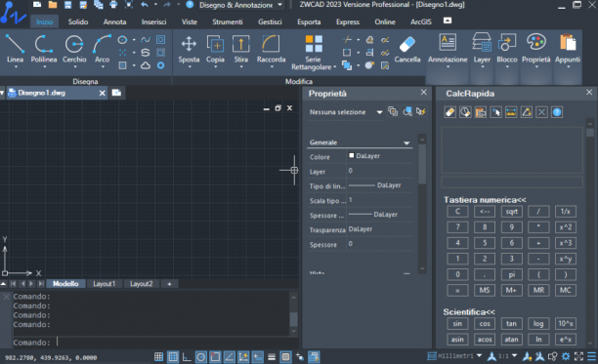598x364 pixels.
Task: Open the Appunti clipboard panel
Action: pos(568,51)
